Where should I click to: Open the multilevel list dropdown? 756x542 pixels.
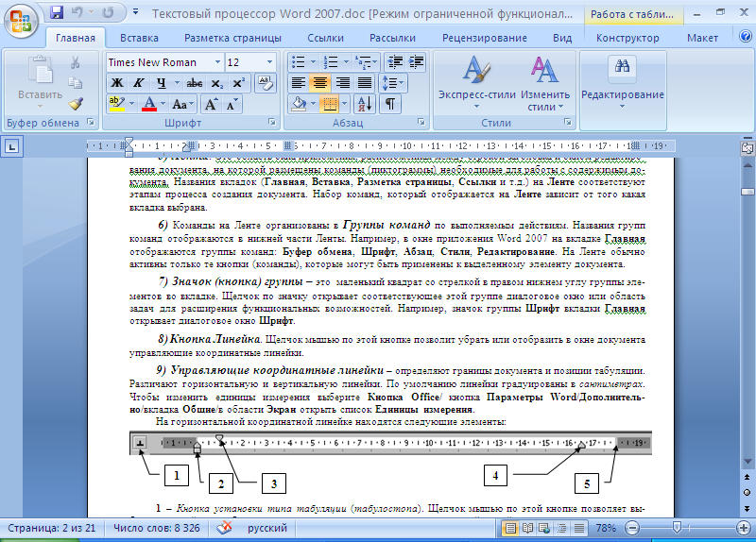tap(367, 61)
